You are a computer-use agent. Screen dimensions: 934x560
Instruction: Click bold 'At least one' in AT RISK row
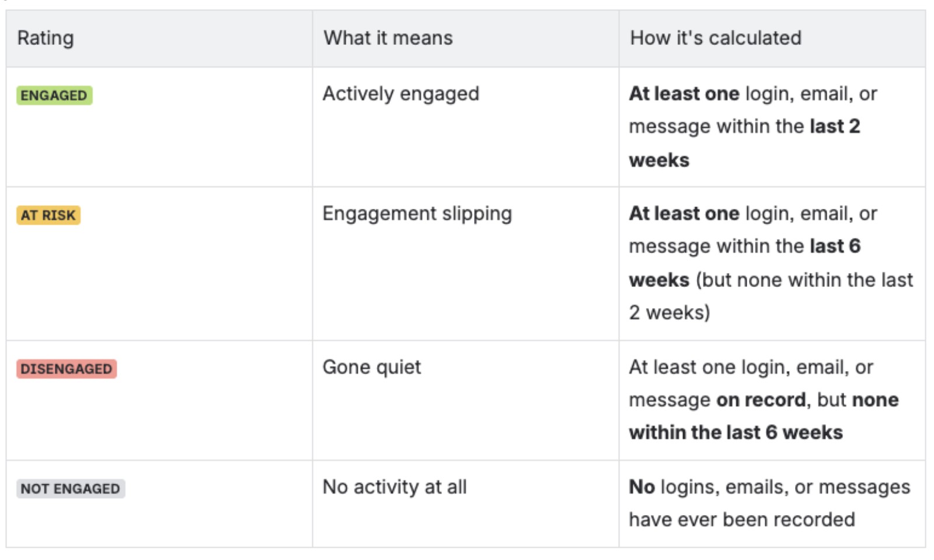pyautogui.click(x=684, y=213)
